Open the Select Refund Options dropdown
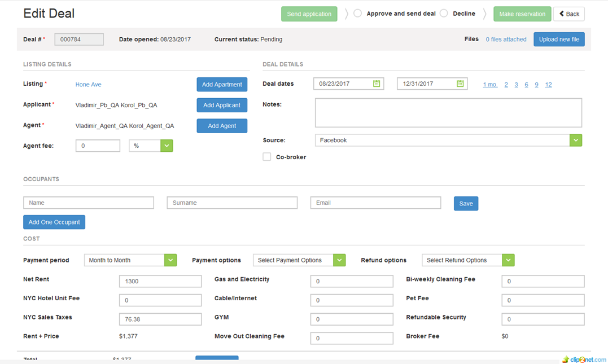This screenshot has width=608, height=364. point(508,260)
